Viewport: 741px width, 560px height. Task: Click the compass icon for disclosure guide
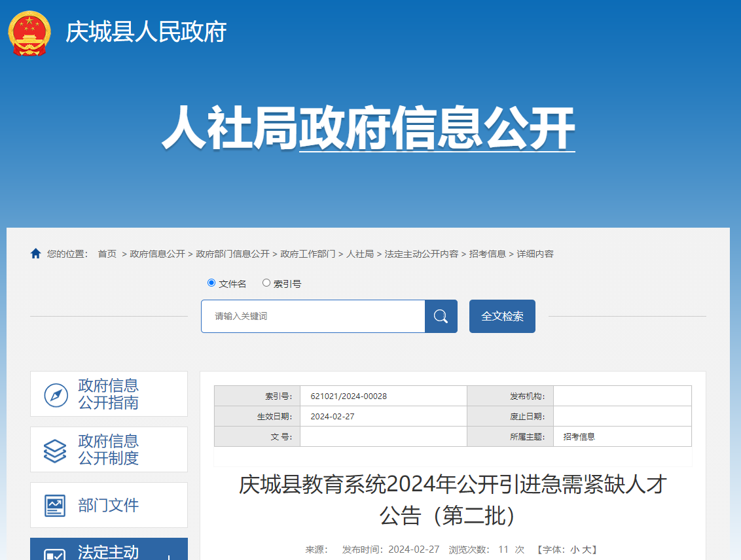tap(56, 394)
